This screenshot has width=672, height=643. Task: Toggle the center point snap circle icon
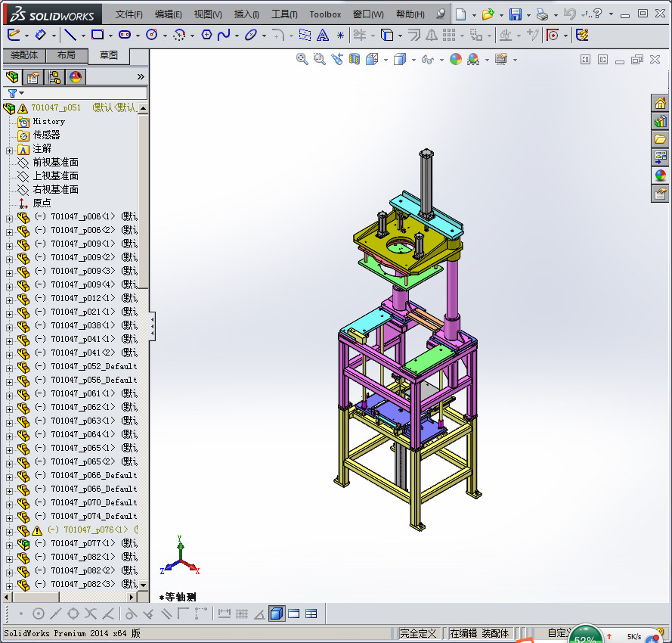pos(38,613)
